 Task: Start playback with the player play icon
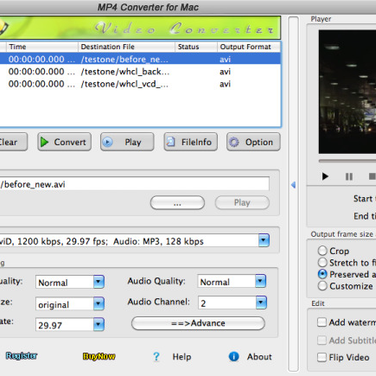[325, 176]
